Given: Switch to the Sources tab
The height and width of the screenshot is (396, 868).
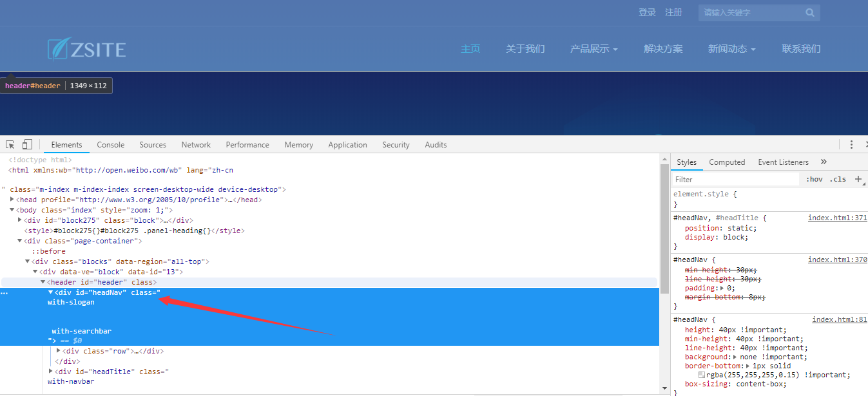Looking at the screenshot, I should [153, 145].
